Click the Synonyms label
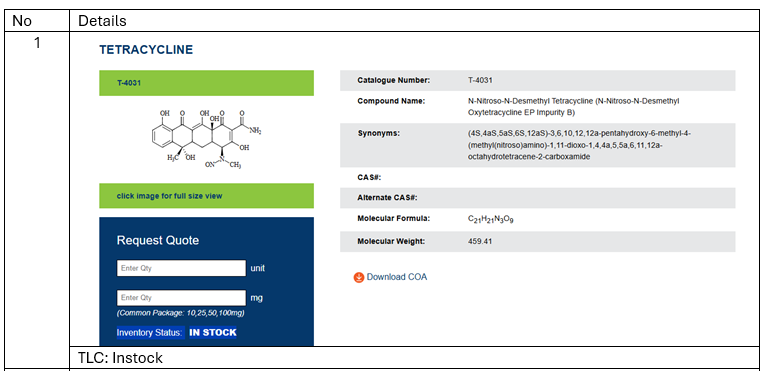Screen dimensions: 765x371 [379, 133]
